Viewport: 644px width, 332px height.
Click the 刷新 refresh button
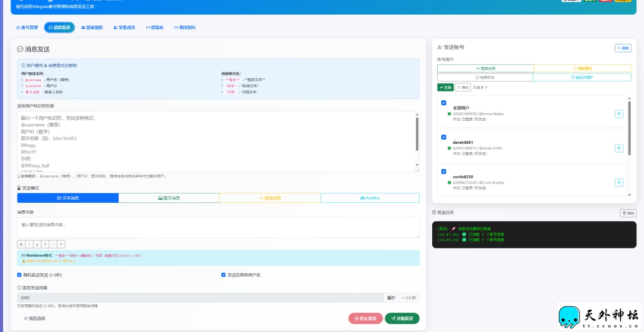click(x=623, y=48)
